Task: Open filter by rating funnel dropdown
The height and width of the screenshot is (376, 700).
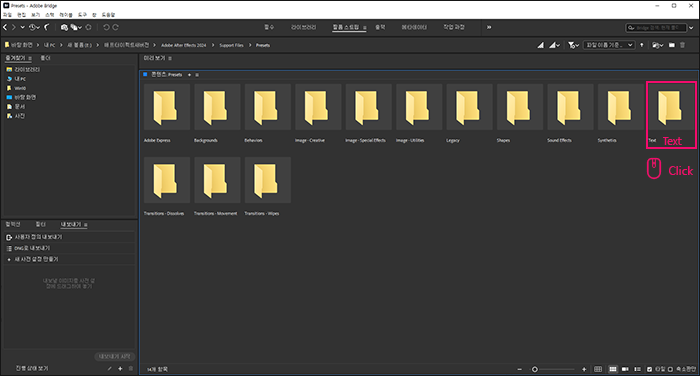Action: click(574, 45)
